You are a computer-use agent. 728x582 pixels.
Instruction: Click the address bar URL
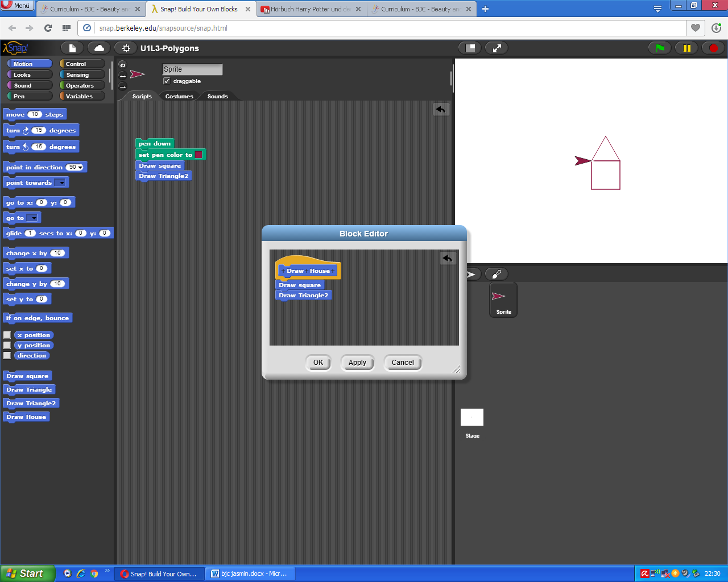click(x=163, y=28)
